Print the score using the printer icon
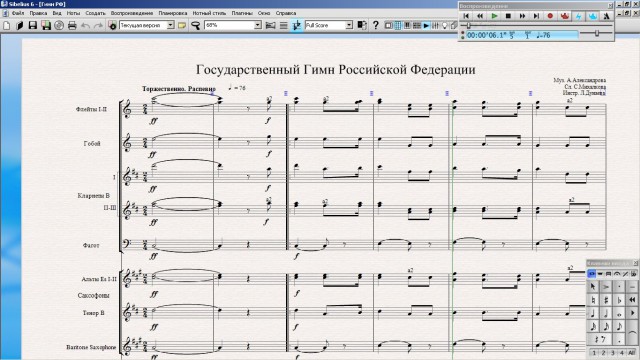Viewport: 640px width, 360px height. [x=72, y=25]
